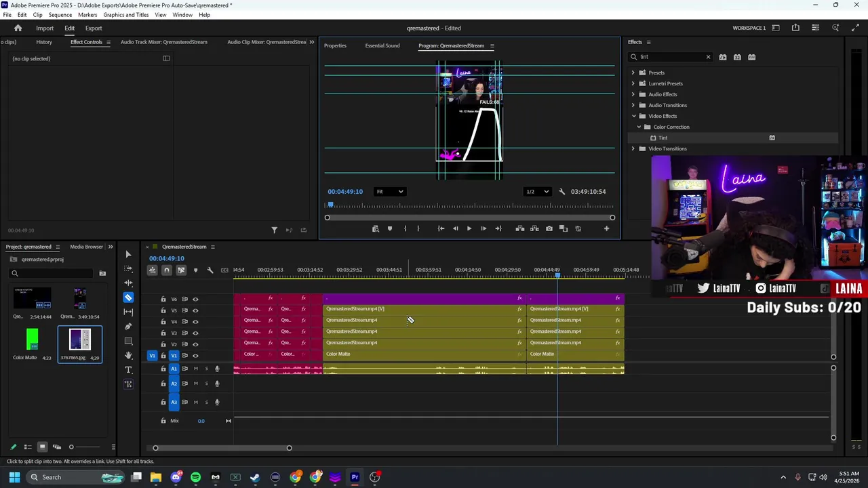Viewport: 868px width, 488px height.
Task: Select the Hand tool
Action: coord(128,355)
